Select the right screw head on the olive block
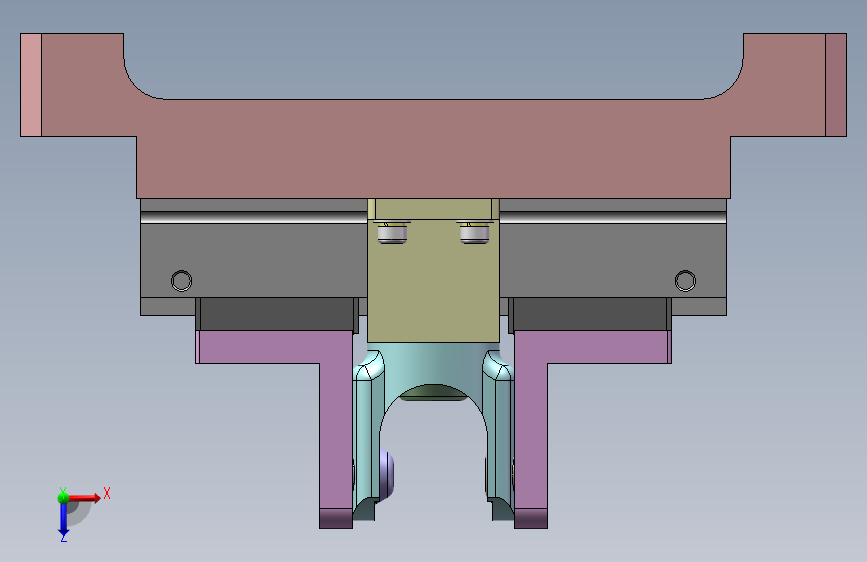Viewport: 867px width, 562px height. tap(475, 232)
